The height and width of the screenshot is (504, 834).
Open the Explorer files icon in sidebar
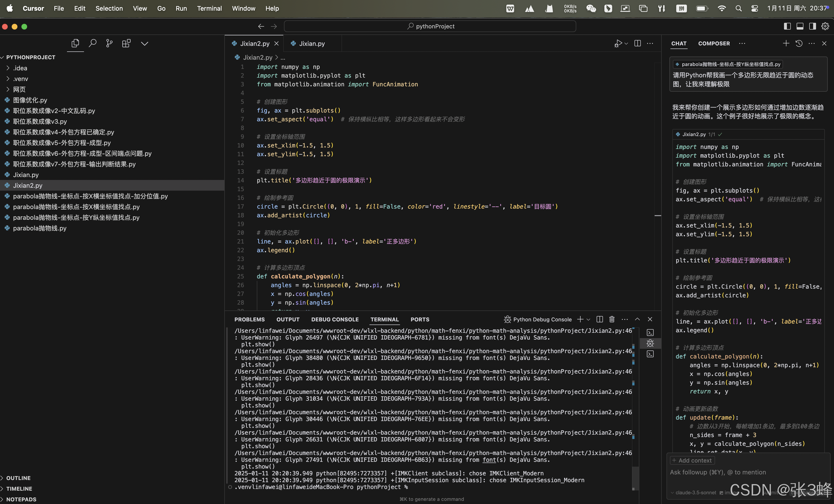75,43
